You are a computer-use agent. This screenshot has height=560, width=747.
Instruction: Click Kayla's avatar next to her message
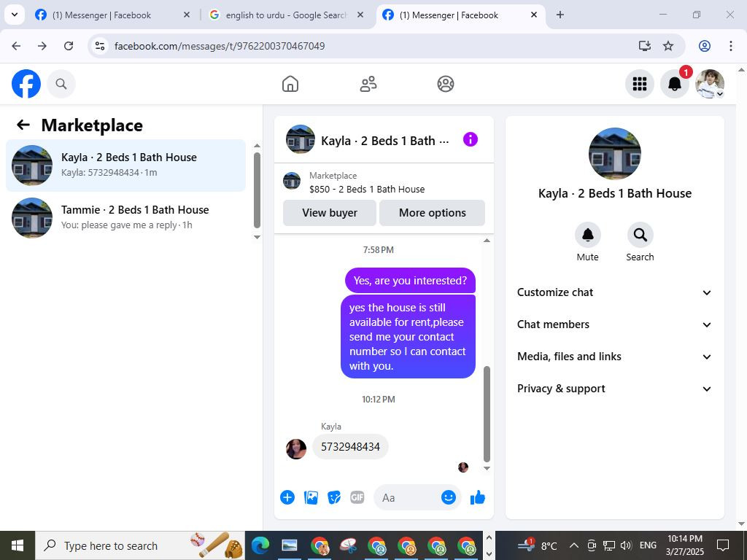point(296,449)
